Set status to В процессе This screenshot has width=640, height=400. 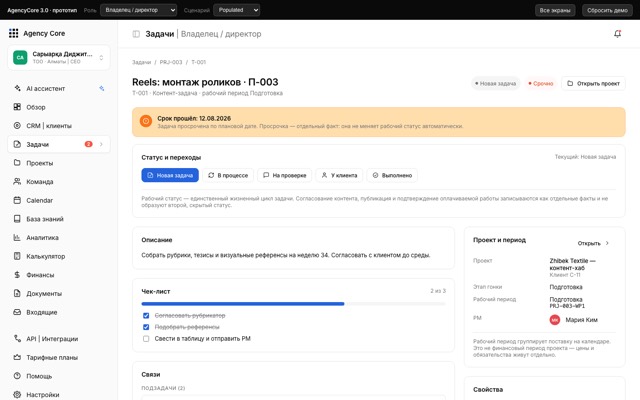coord(228,175)
